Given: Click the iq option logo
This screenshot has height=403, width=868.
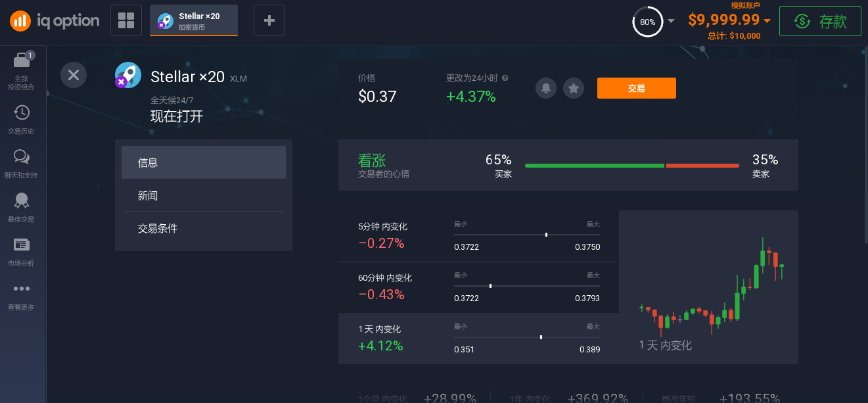Looking at the screenshot, I should pyautogui.click(x=54, y=21).
